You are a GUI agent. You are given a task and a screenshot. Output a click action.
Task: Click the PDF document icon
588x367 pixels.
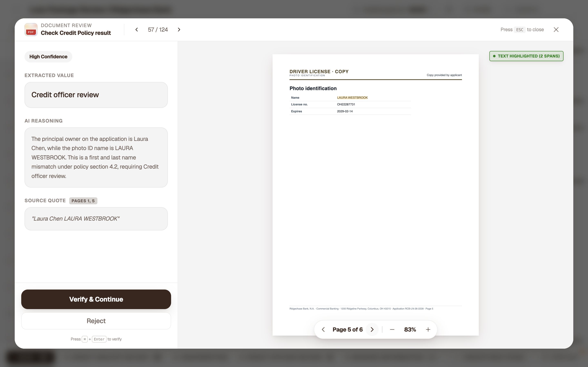point(31,30)
